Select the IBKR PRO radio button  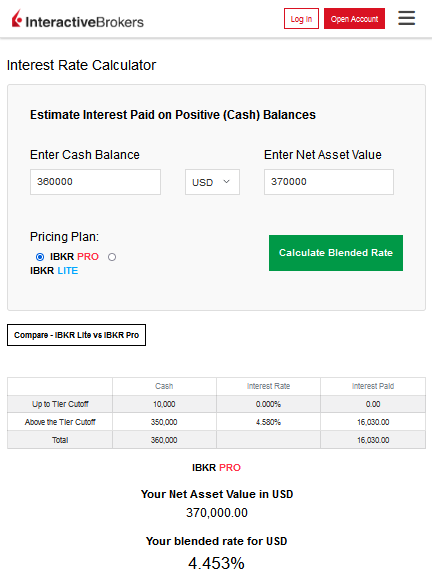[x=40, y=257]
